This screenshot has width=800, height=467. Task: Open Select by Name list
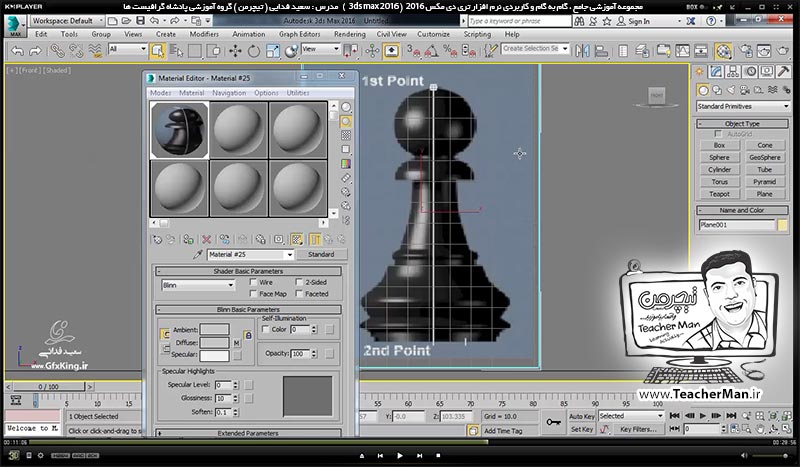tap(176, 51)
